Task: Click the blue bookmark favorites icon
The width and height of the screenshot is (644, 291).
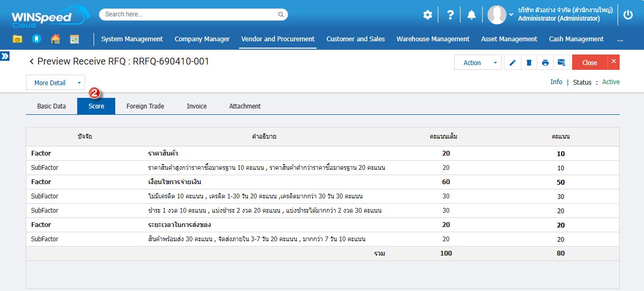Action: [x=36, y=39]
